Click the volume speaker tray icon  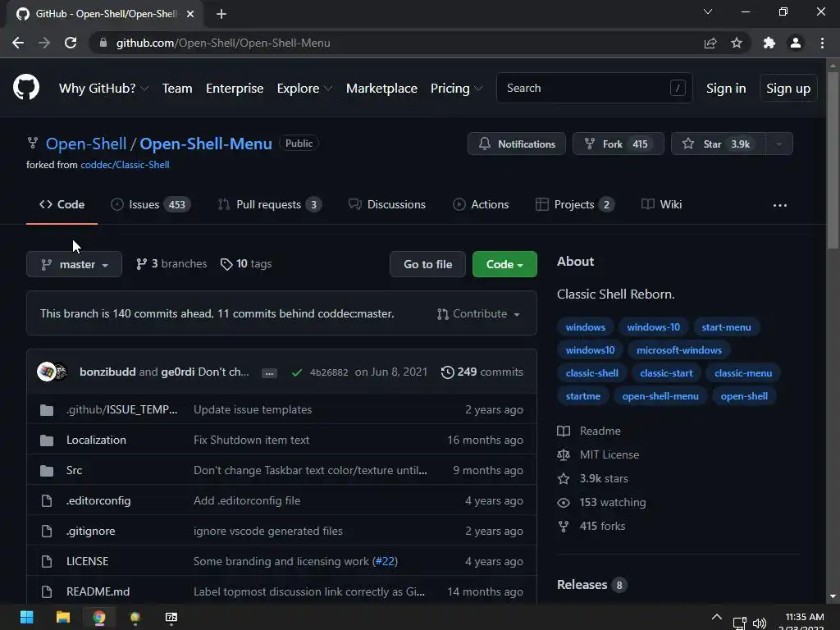click(x=759, y=623)
